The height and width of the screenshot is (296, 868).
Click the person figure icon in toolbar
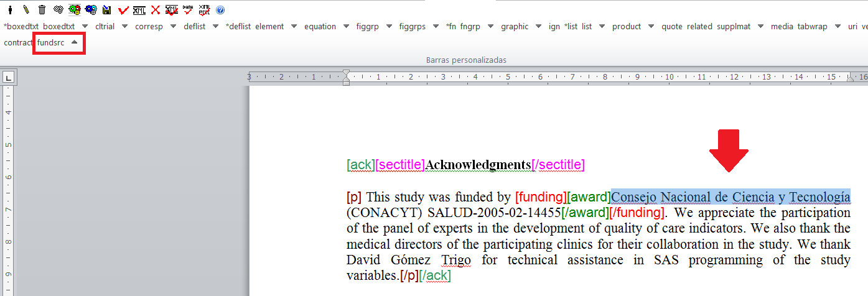[x=11, y=10]
